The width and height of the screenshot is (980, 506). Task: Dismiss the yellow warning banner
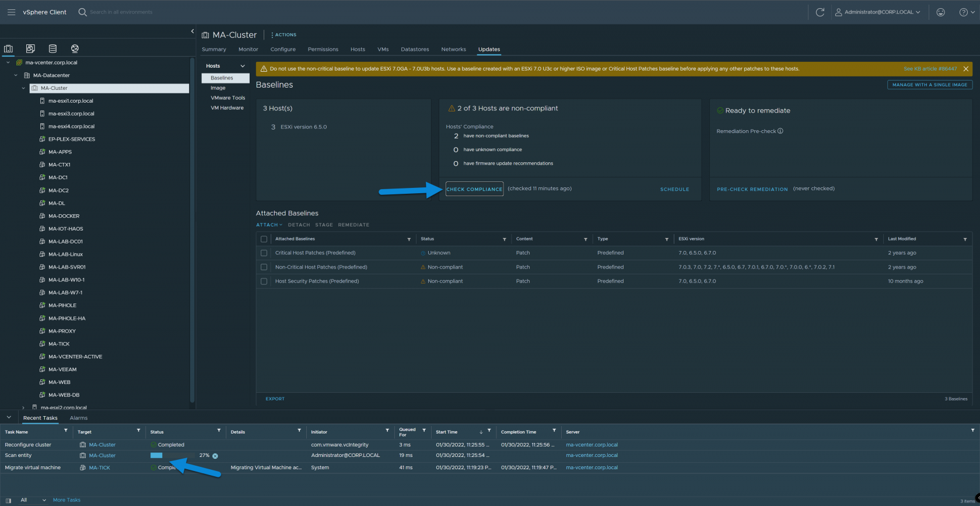pyautogui.click(x=966, y=69)
